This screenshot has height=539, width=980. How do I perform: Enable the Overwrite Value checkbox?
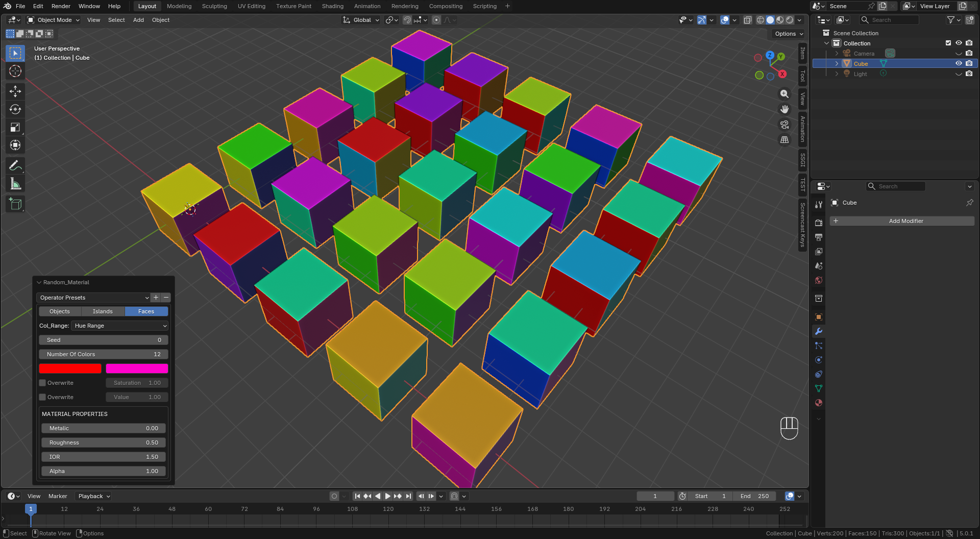(x=43, y=397)
